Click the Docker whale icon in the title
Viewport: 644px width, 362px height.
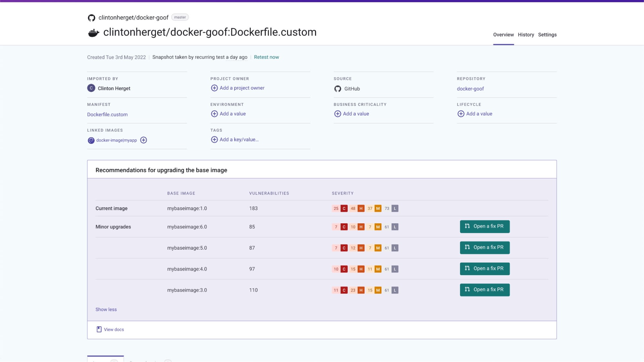(x=93, y=32)
